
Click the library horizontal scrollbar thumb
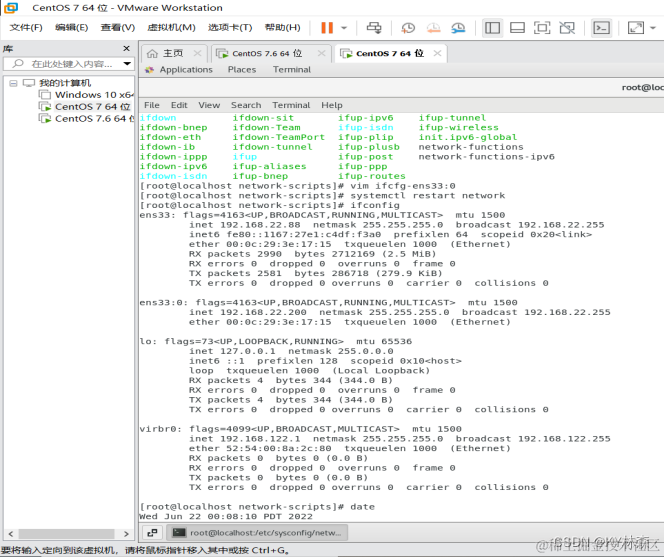(x=67, y=534)
